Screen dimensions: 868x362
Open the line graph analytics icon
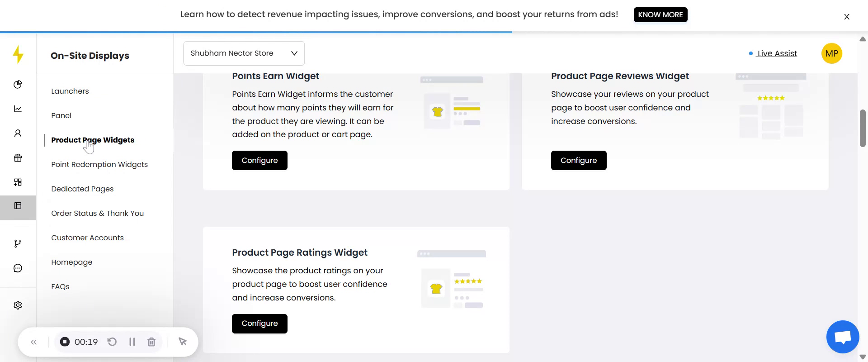[18, 109]
